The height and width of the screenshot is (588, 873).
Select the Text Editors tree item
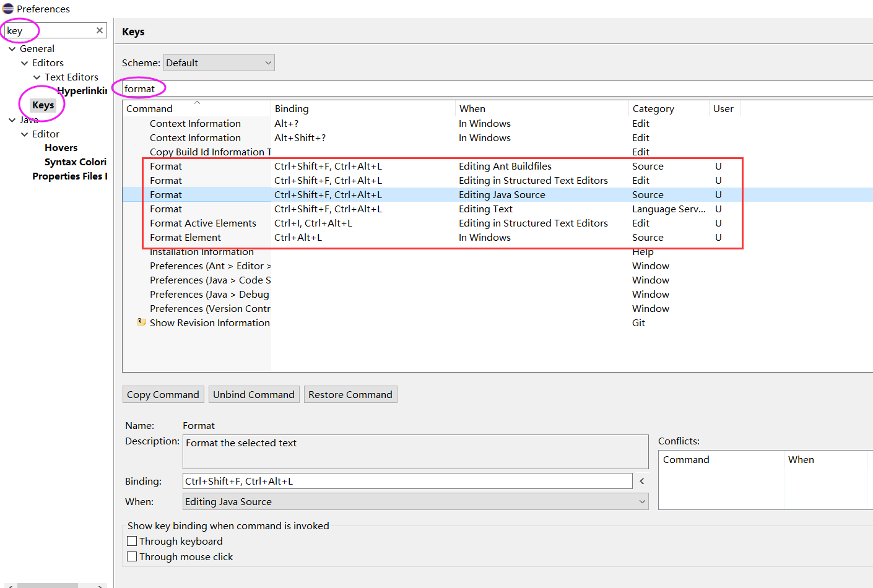pos(71,77)
